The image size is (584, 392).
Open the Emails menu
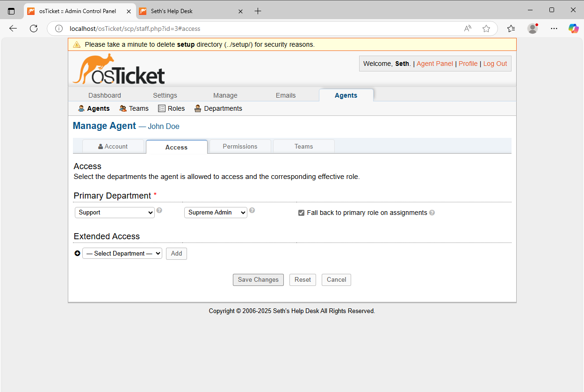[x=285, y=95]
